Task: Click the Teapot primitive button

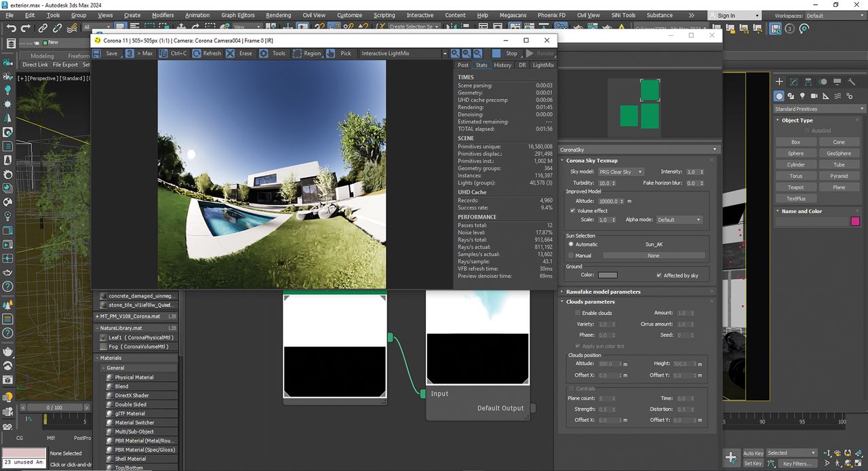Action: point(795,187)
